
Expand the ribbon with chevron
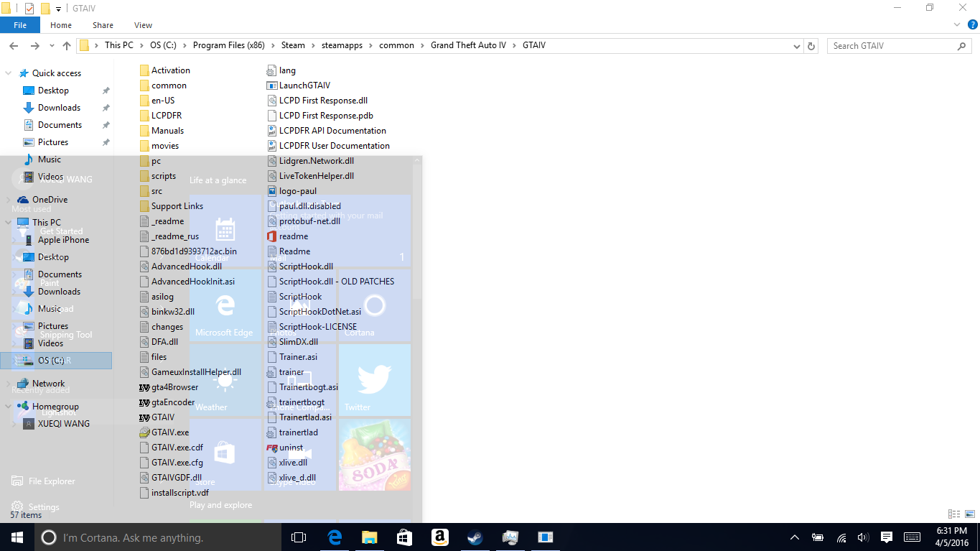956,25
